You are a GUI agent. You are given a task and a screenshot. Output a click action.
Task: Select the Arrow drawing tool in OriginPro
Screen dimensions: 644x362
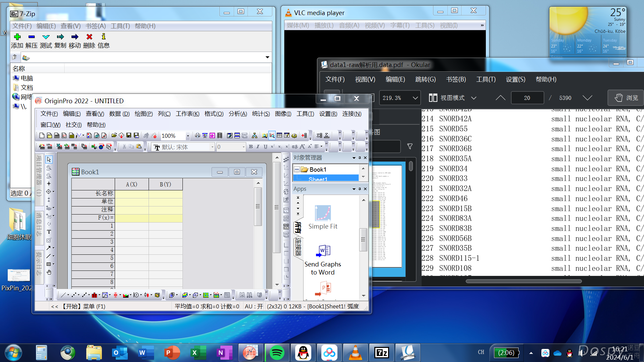(49, 248)
